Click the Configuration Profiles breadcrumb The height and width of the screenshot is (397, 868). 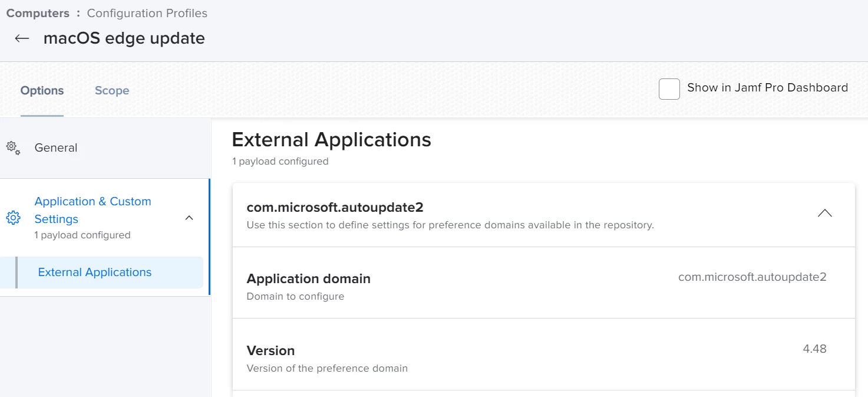(147, 13)
